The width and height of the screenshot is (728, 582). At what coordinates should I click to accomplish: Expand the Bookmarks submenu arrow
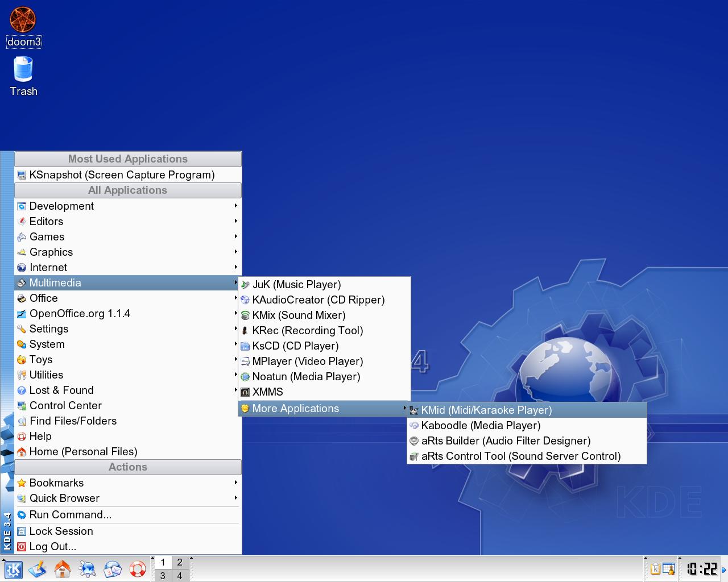pos(235,483)
